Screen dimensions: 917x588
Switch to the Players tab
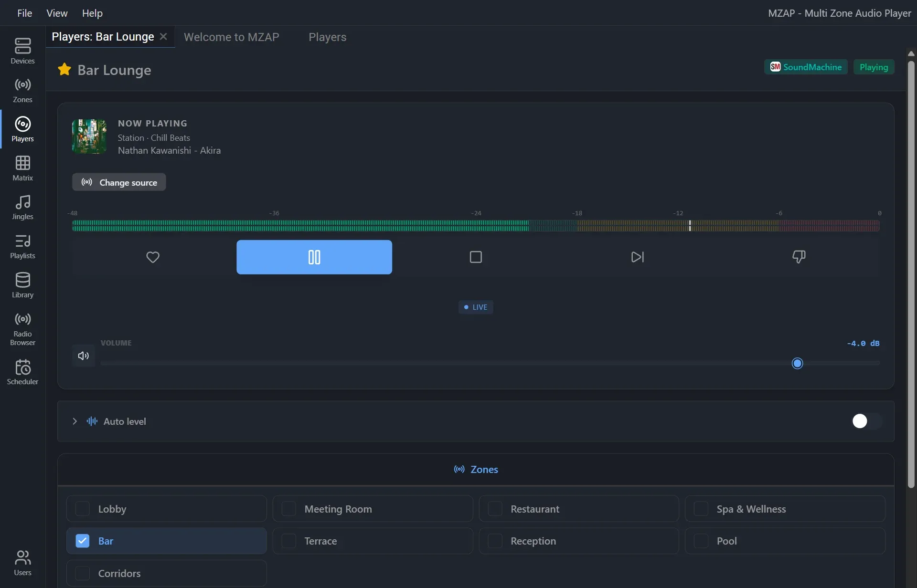(328, 37)
